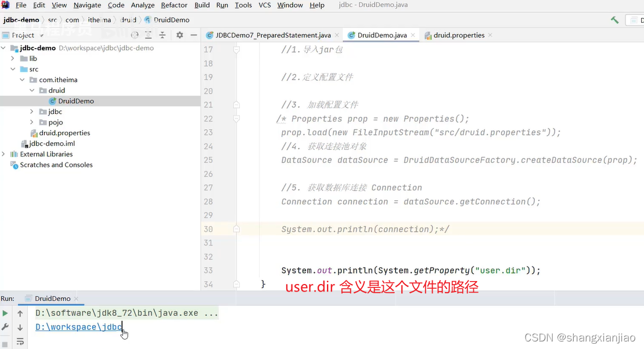The height and width of the screenshot is (349, 644).
Task: Click com in the breadcrumb bar
Action: [x=72, y=20]
